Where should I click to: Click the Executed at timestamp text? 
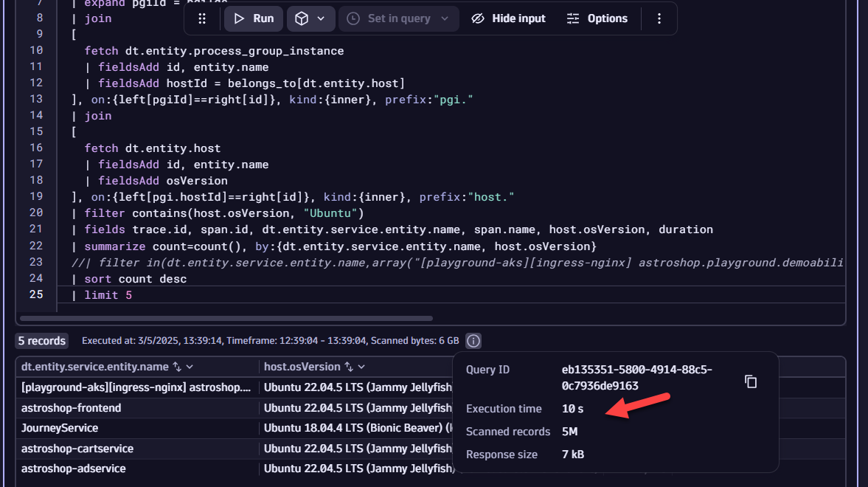152,341
